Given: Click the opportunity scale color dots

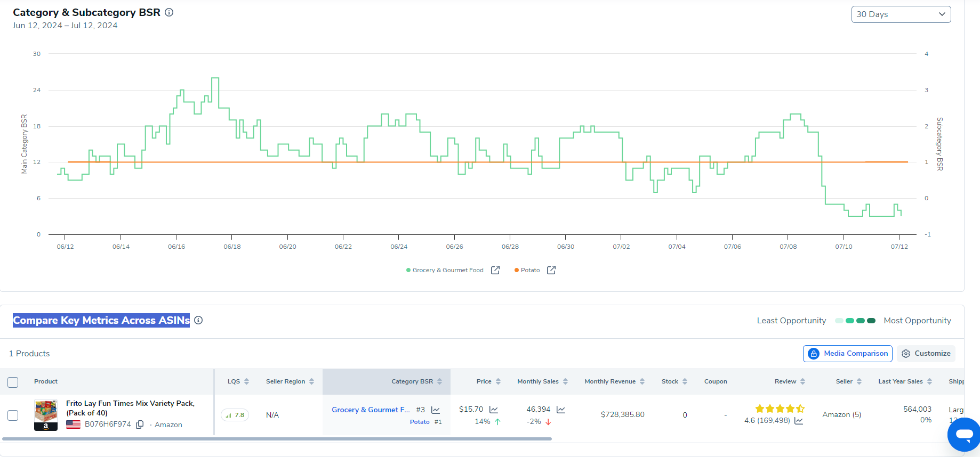Looking at the screenshot, I should pyautogui.click(x=855, y=321).
